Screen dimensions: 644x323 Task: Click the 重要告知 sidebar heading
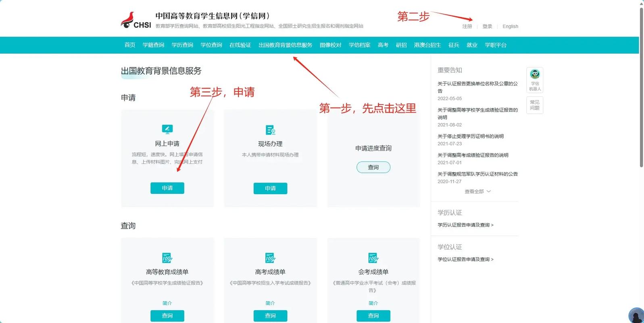click(450, 70)
